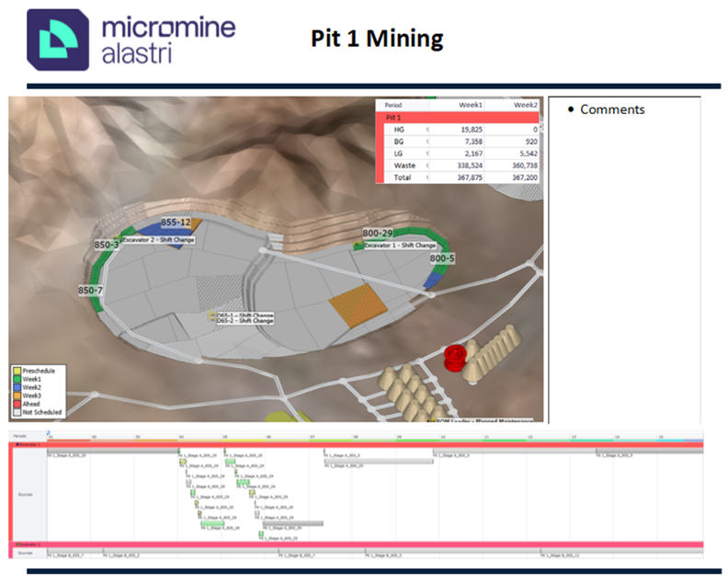
Task: Select the BG row label
Action: pyautogui.click(x=398, y=142)
